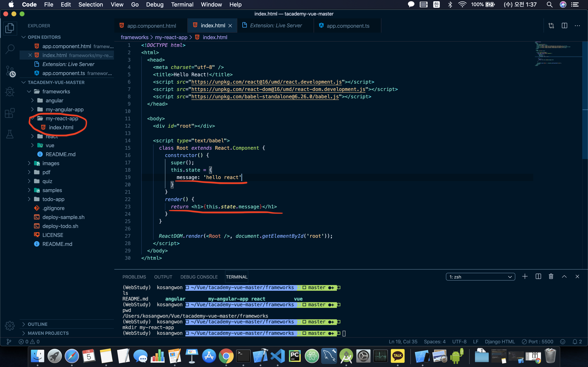The width and height of the screenshot is (588, 367).
Task: Kill the terminal with trash icon
Action: click(551, 276)
